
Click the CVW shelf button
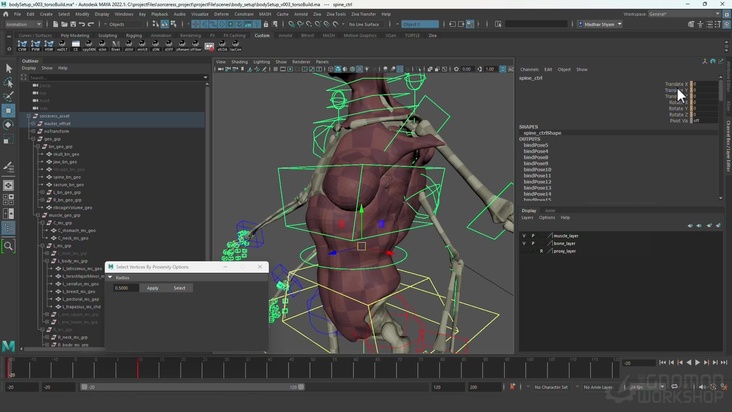(22, 45)
